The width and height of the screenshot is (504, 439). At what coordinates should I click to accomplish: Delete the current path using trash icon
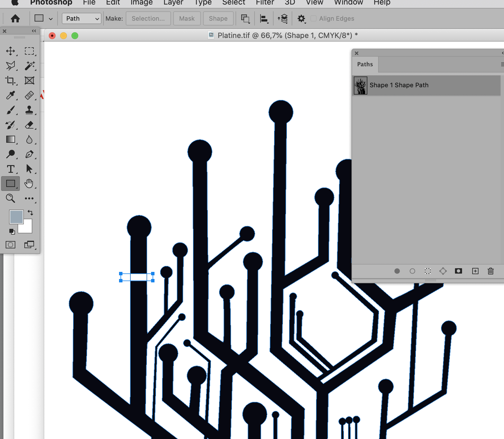[x=491, y=271]
